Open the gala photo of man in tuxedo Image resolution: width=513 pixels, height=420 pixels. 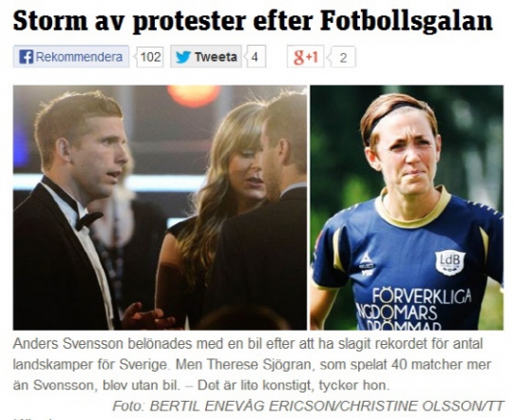click(x=160, y=207)
